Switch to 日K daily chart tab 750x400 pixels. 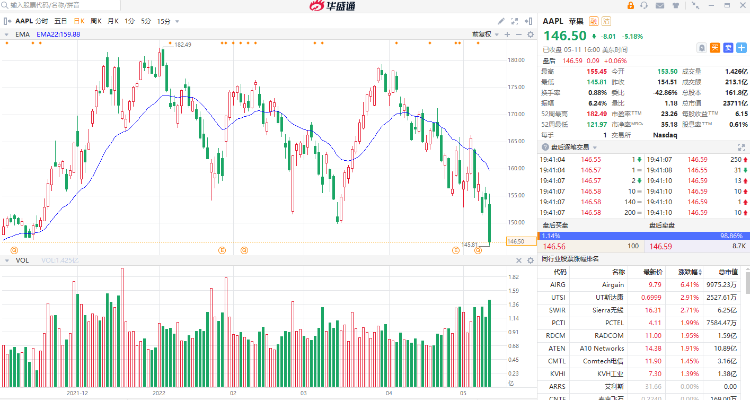pos(78,20)
